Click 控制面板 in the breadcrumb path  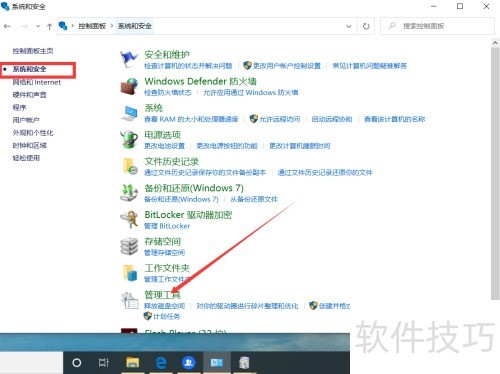92,26
